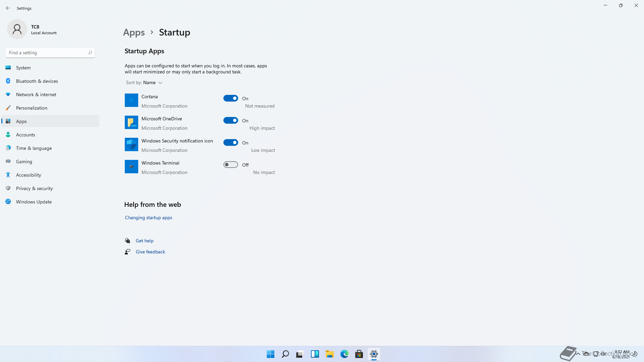Screen dimensions: 644x362
Task: Open Windows Update page
Action: [x=50, y=202]
